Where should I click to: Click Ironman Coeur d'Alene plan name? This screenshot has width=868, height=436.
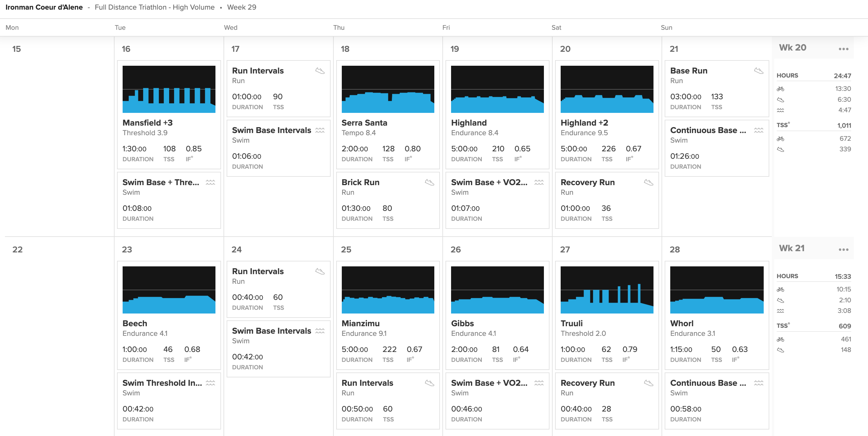click(44, 7)
